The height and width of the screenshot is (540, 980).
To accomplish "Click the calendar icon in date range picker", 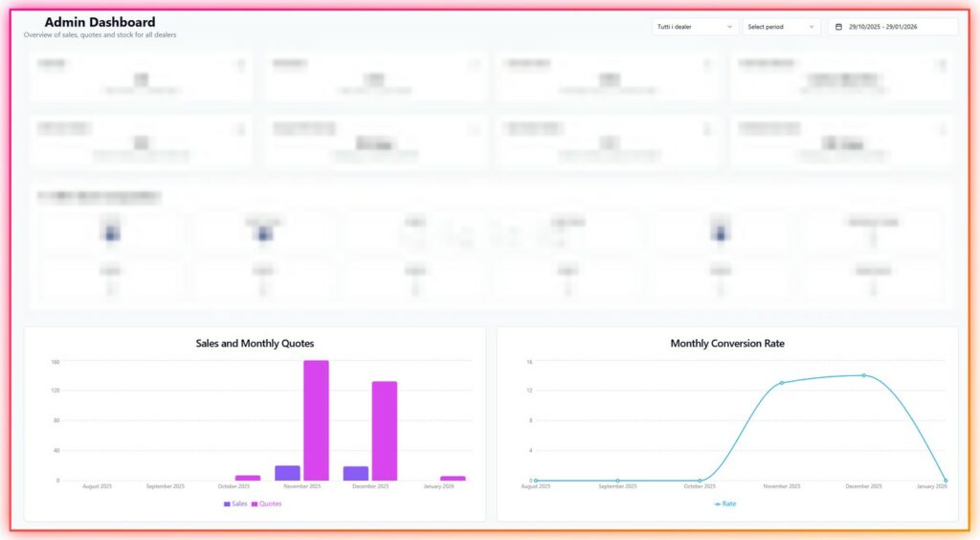I will click(x=838, y=27).
